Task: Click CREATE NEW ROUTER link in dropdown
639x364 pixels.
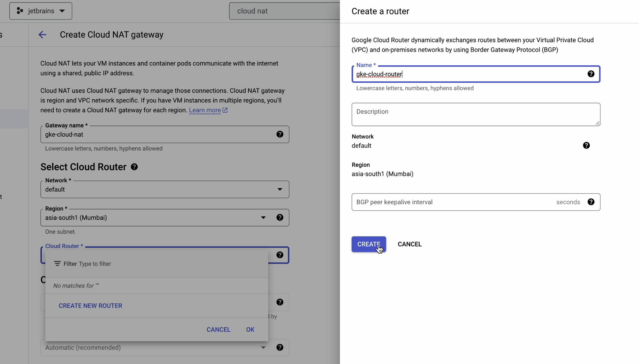Action: pyautogui.click(x=90, y=306)
